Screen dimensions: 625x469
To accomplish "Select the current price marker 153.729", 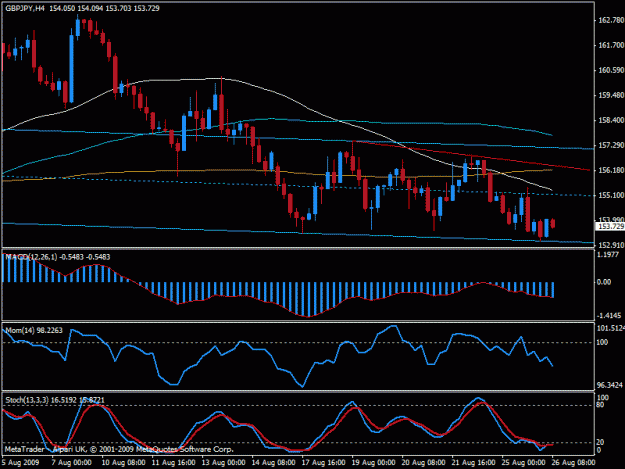I will coord(610,226).
